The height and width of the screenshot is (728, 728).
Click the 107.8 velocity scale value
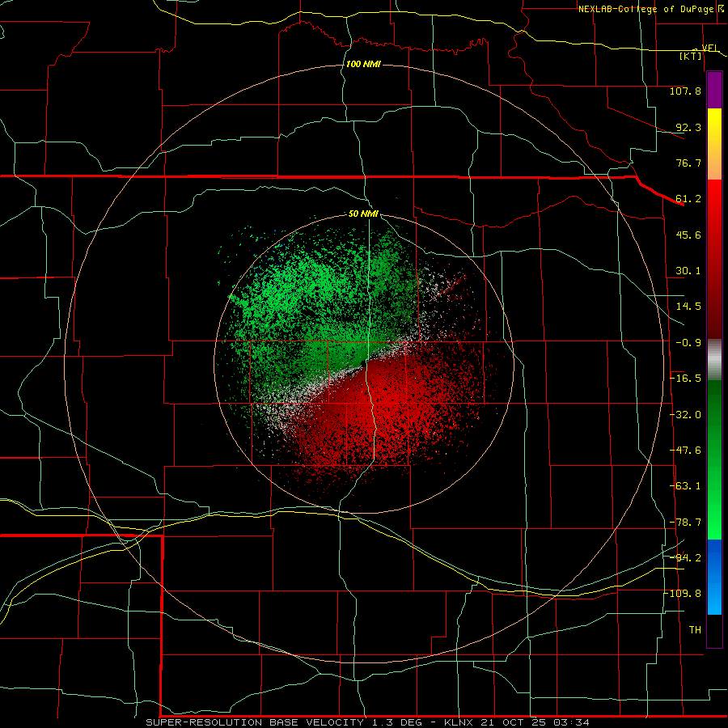685,91
